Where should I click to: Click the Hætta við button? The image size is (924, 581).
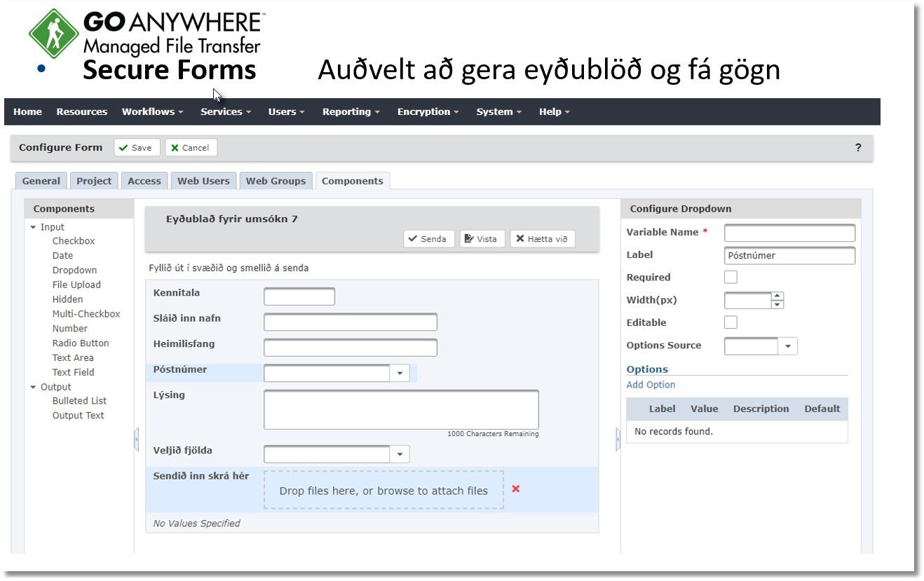(x=543, y=239)
